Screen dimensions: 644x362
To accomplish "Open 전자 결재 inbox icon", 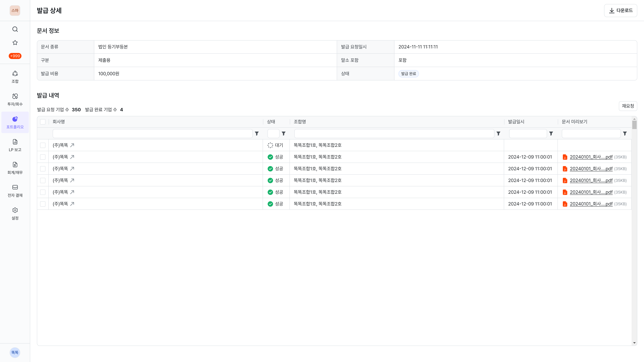I will 15,187.
